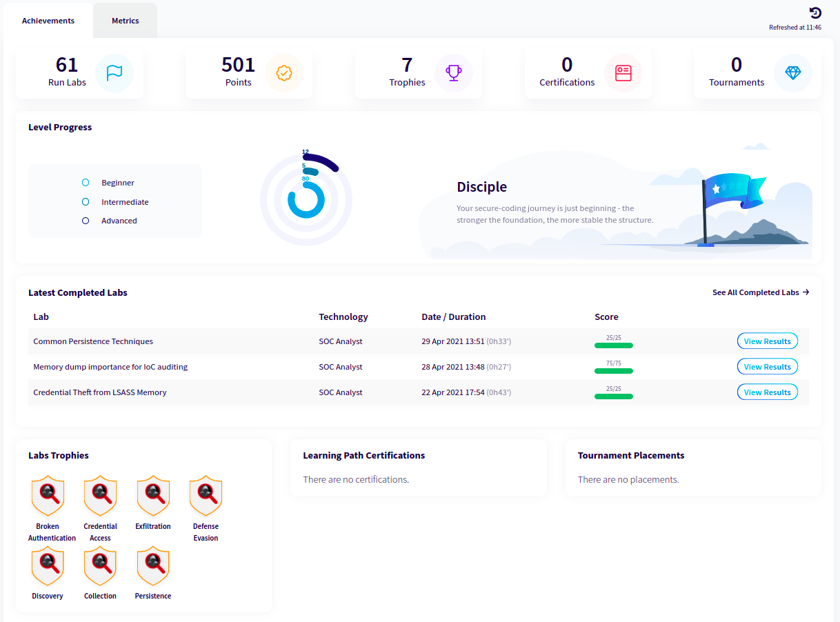
Task: Click the Discovery trophy badge
Action: (48, 565)
